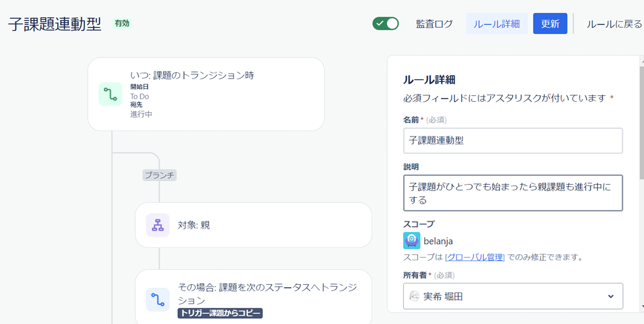
Task: Click the details panel scrollbar
Action: [641, 122]
